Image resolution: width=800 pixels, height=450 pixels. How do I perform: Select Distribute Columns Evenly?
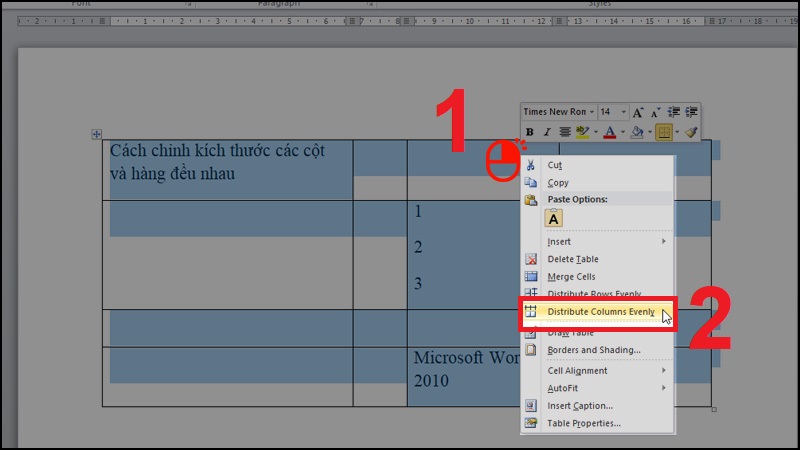[x=598, y=311]
